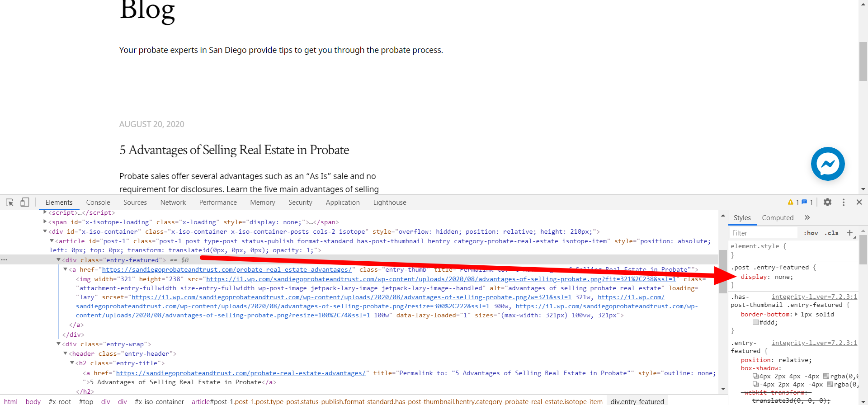Collapse the x-iso-container div node

[x=45, y=231]
